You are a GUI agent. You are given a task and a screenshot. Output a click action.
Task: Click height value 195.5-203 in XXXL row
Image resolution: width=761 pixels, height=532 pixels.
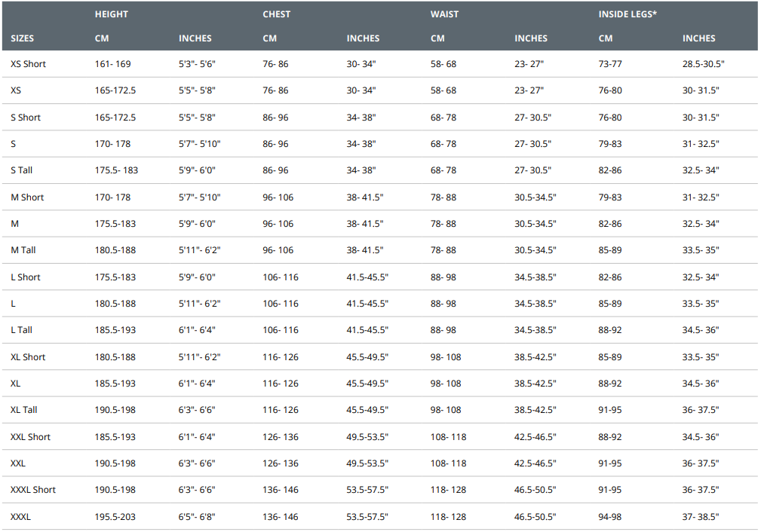[115, 517]
